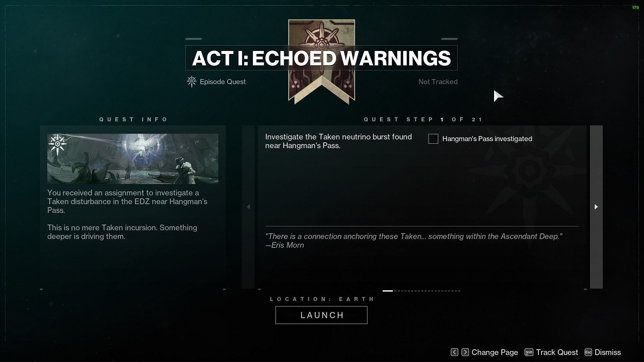
Task: Toggle the Hangman's Pass investigated checkbox
Action: coord(433,138)
